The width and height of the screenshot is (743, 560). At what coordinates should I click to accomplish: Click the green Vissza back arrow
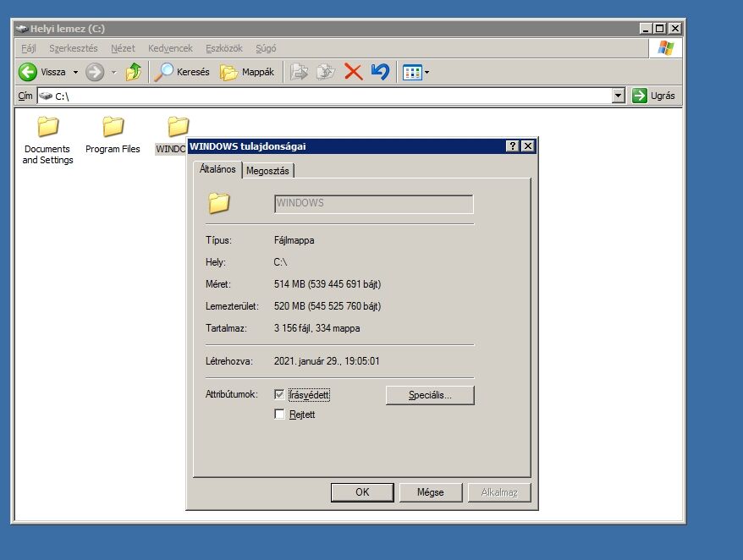[27, 72]
